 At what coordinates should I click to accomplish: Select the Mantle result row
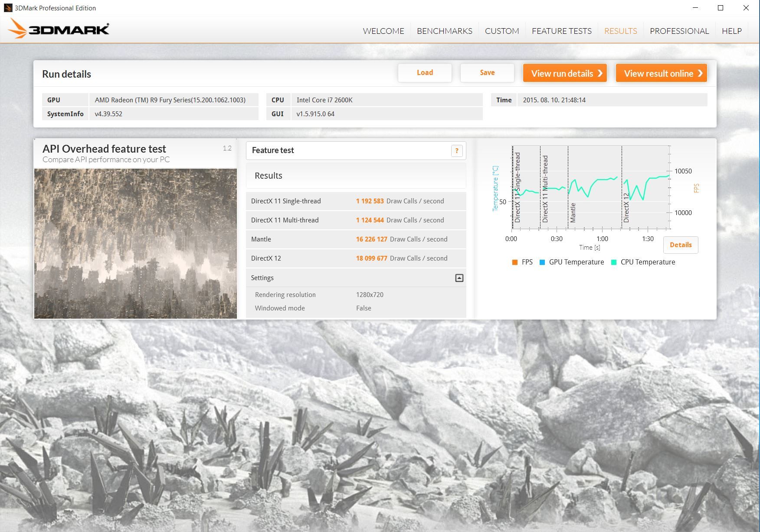pos(356,239)
